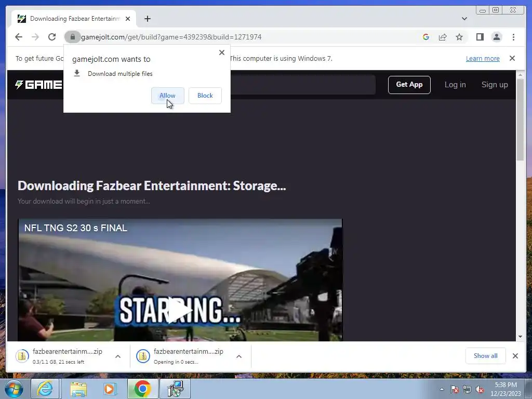The width and height of the screenshot is (532, 399).
Task: Open the Windows Start menu
Action: click(x=14, y=389)
